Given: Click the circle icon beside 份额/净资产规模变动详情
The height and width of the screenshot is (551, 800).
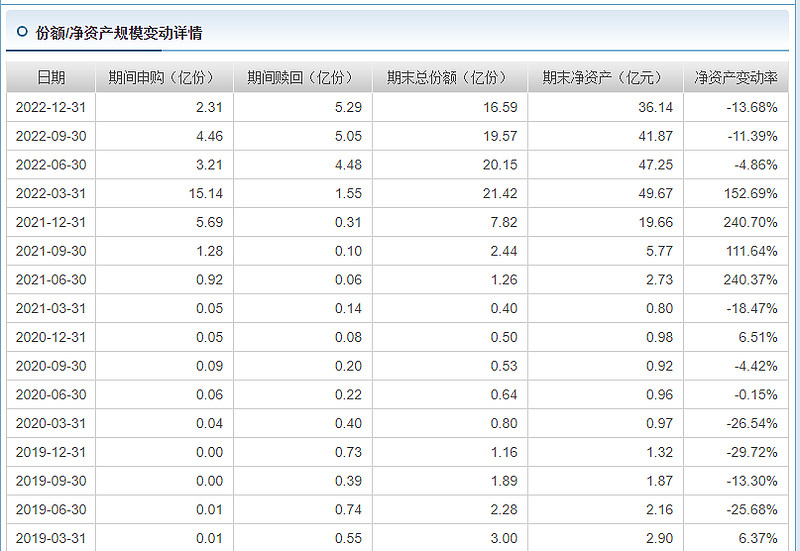Looking at the screenshot, I should coord(22,32).
